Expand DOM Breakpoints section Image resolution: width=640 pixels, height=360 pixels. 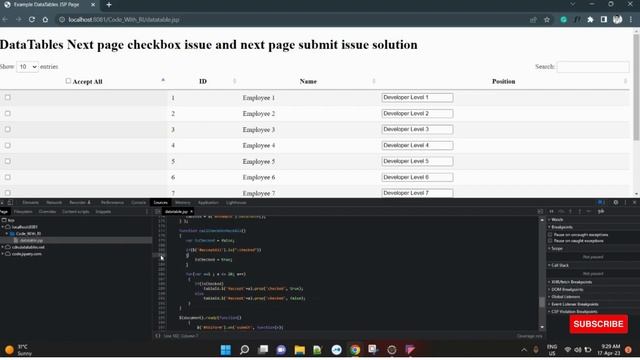tap(566, 289)
